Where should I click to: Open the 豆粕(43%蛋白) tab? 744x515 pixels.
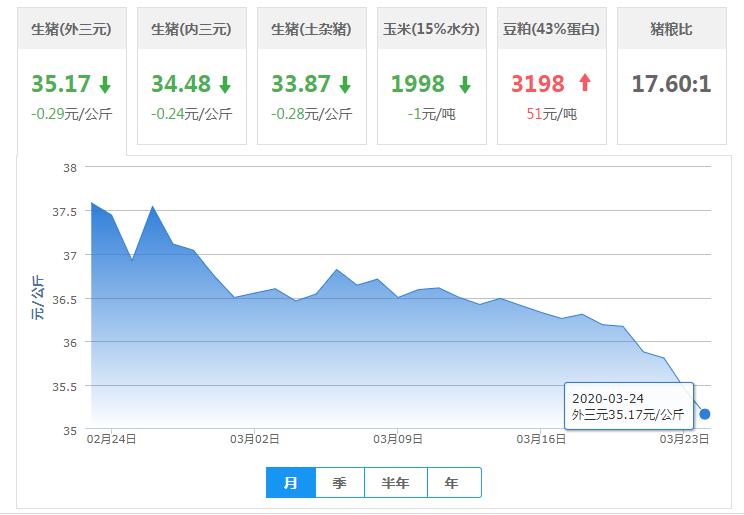[x=552, y=30]
